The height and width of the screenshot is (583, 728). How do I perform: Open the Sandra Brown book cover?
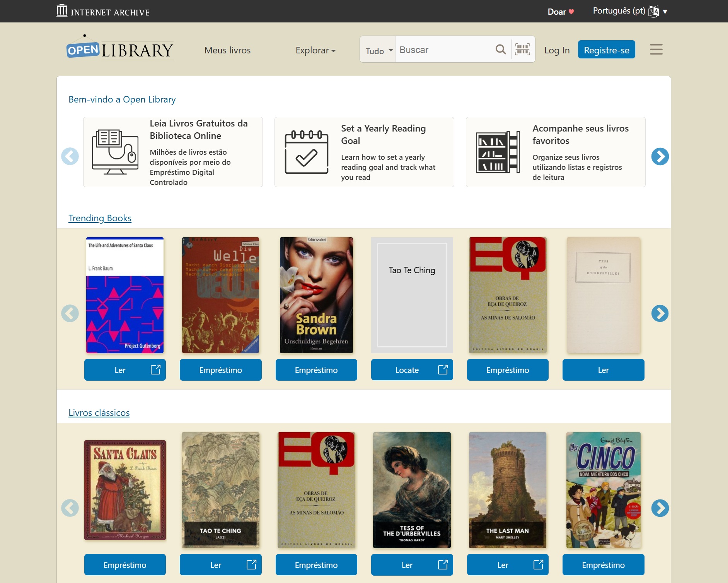pos(316,295)
